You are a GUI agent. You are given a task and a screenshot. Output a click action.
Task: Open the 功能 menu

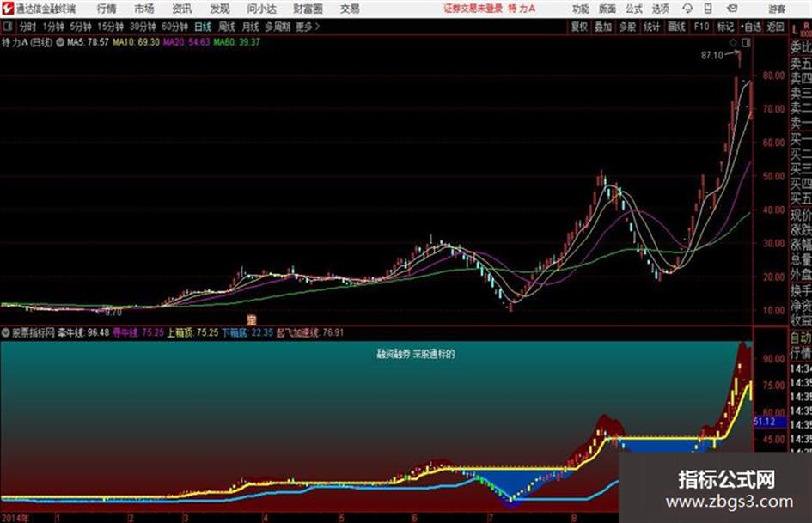coord(581,9)
